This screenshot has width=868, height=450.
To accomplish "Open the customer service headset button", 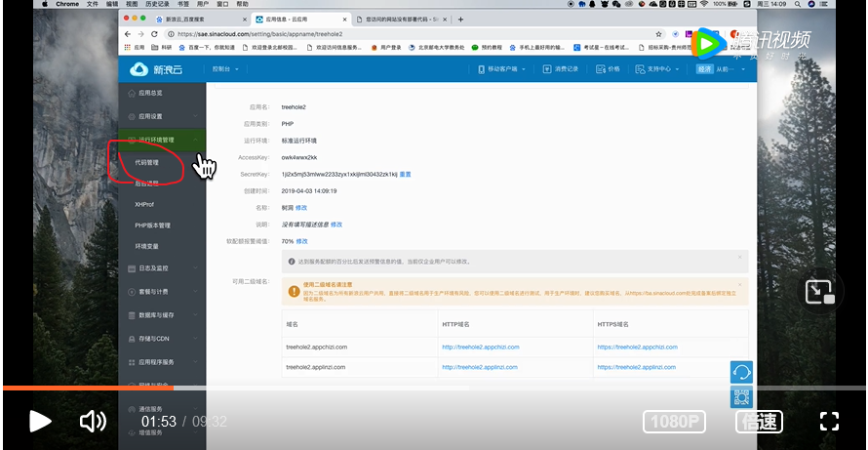I will tap(741, 373).
